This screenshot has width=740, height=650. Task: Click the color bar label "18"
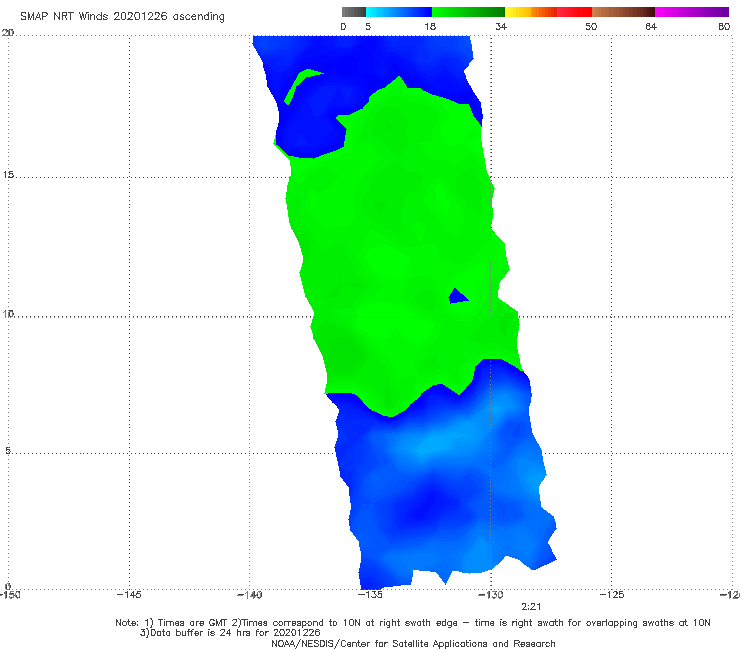(430, 26)
